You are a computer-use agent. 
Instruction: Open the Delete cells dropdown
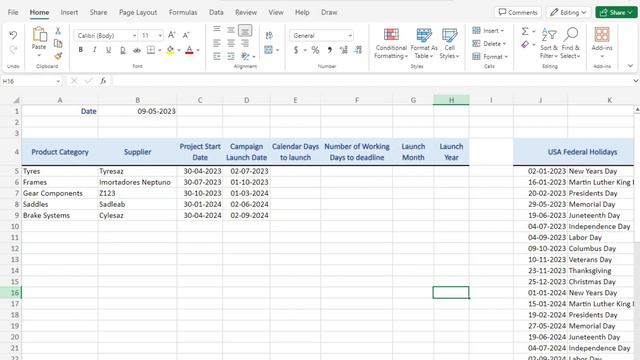click(489, 44)
